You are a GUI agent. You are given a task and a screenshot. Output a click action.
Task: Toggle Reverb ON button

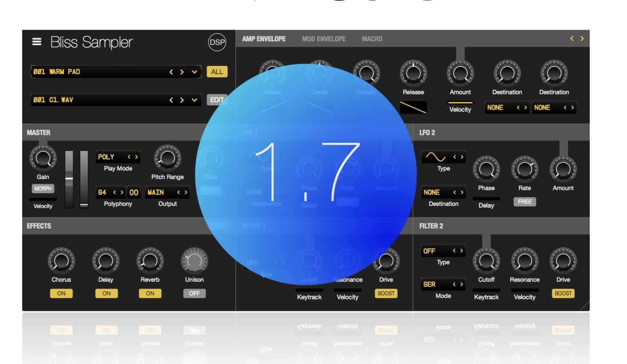[x=150, y=293]
